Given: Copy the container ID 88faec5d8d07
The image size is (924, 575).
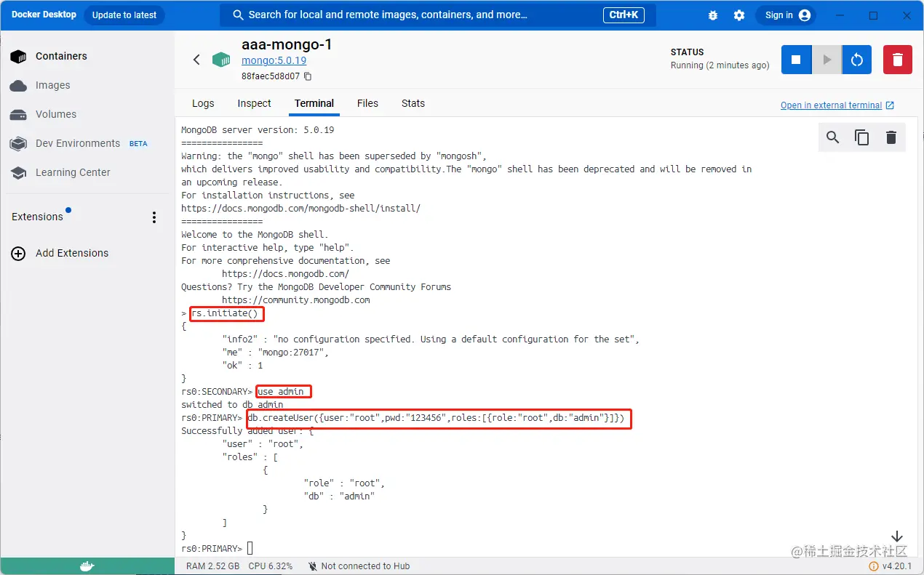Looking at the screenshot, I should [x=308, y=76].
